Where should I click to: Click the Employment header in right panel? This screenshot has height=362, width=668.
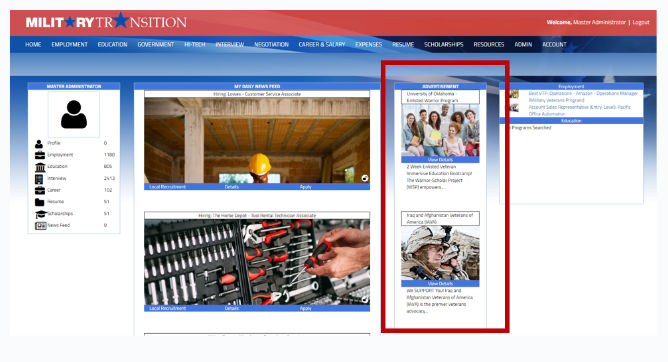click(571, 86)
